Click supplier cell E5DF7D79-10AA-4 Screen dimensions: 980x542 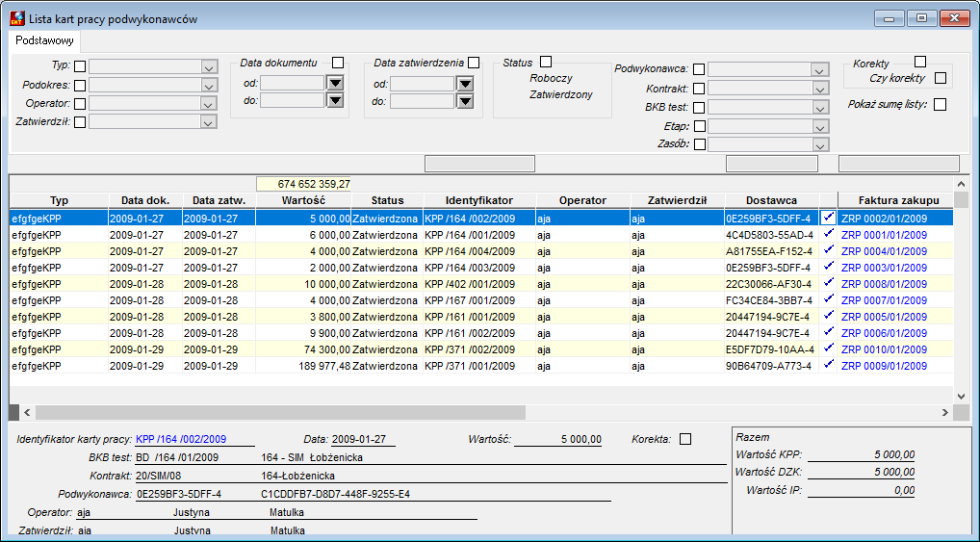pyautogui.click(x=769, y=349)
